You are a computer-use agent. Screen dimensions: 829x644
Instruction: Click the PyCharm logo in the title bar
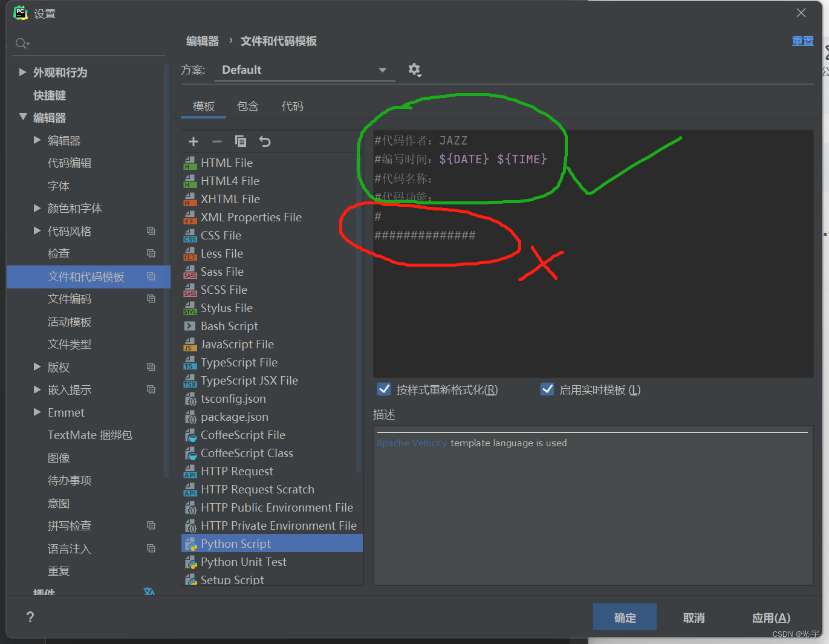[x=20, y=13]
